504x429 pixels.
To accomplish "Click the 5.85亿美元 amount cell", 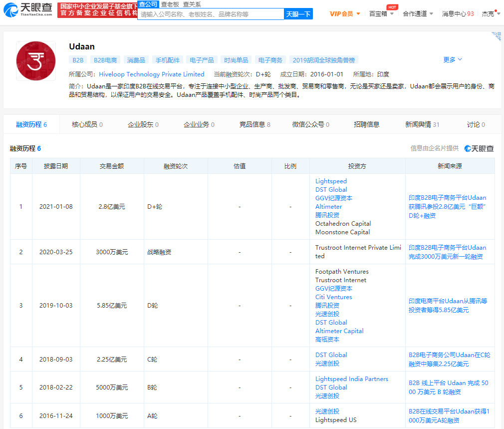I will [112, 305].
